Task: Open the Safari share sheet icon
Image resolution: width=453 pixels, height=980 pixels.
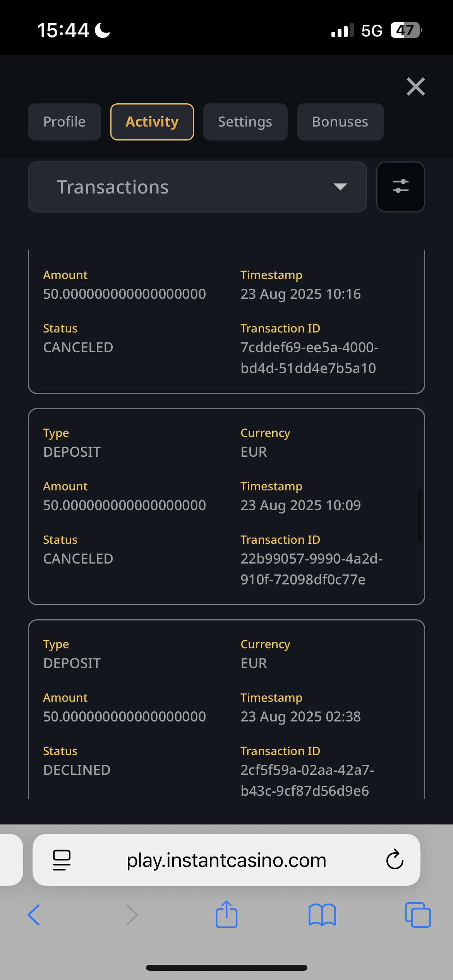Action: coord(226,914)
